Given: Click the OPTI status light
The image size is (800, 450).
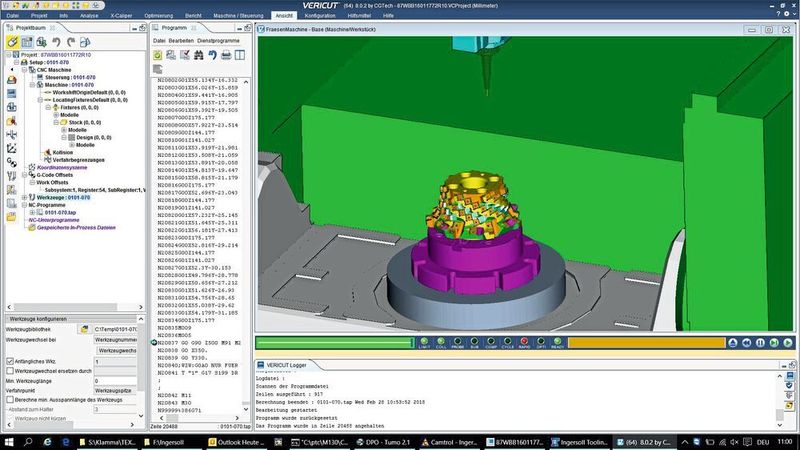Looking at the screenshot, I should 541,342.
